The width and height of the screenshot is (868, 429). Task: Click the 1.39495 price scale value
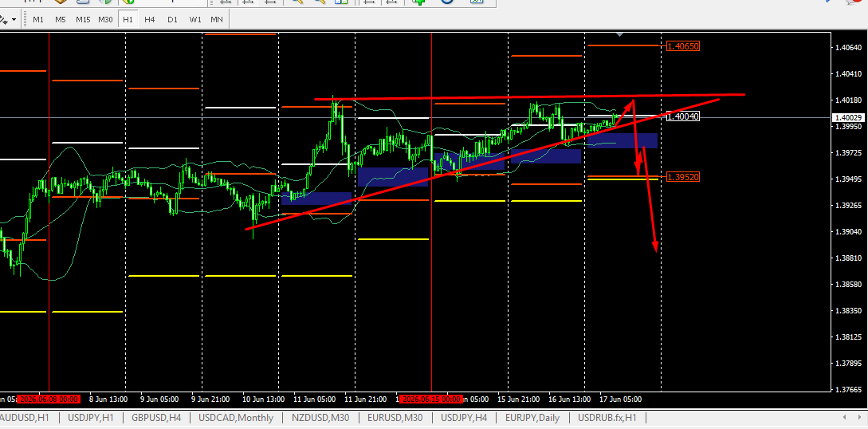tap(850, 179)
